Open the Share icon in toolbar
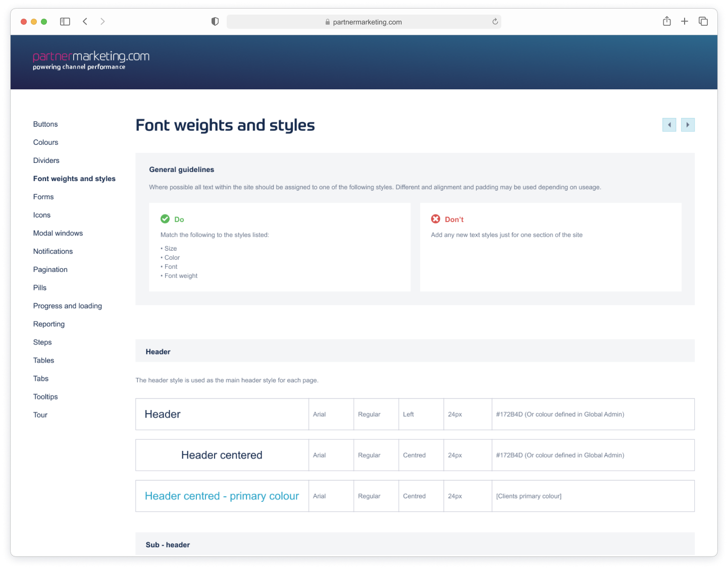 (x=666, y=21)
